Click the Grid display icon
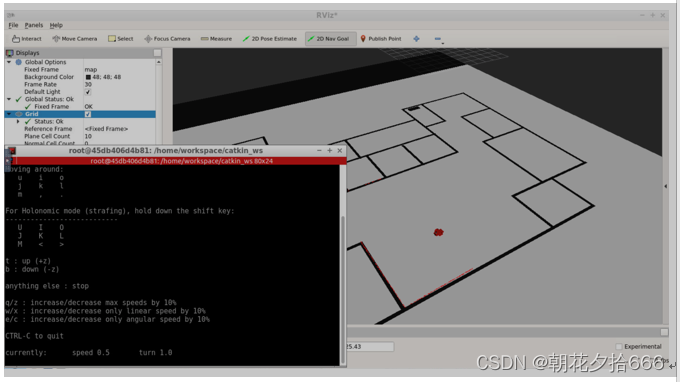 [x=19, y=114]
